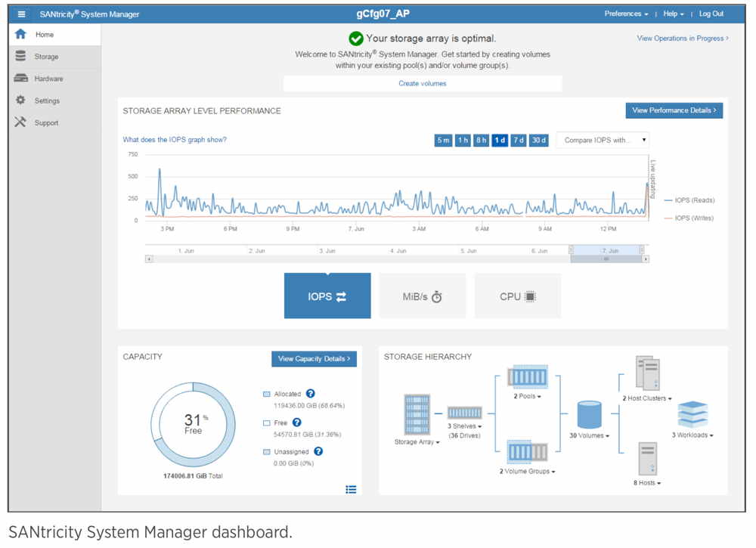Open the Preferences dropdown

pyautogui.click(x=626, y=14)
